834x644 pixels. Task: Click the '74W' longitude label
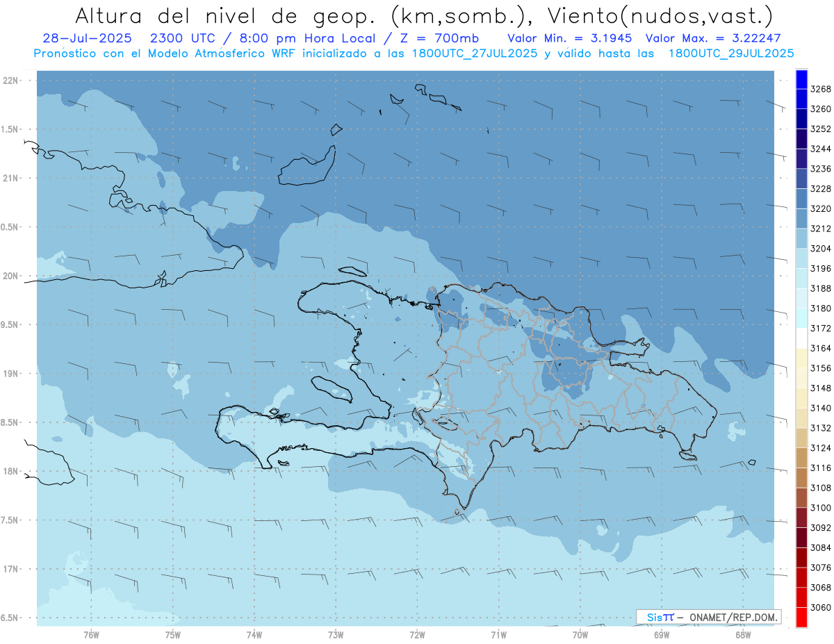254,634
